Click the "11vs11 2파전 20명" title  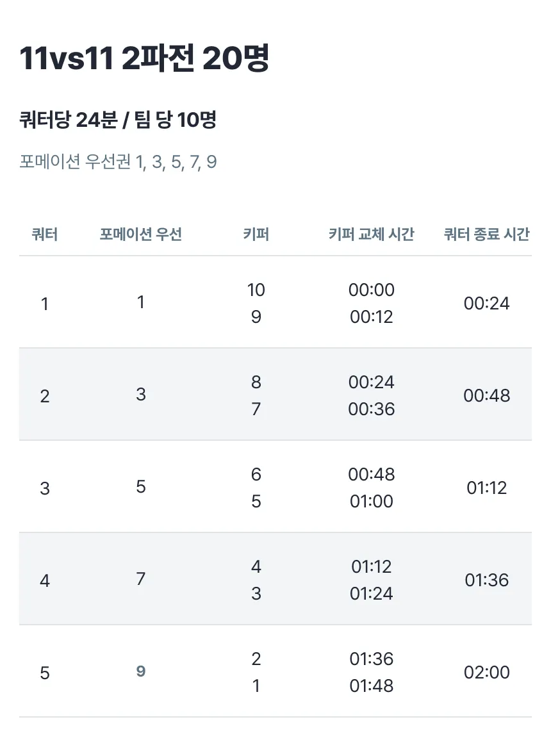tap(144, 60)
